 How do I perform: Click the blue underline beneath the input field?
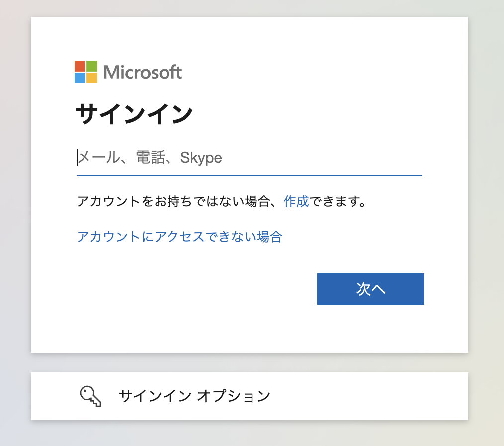click(x=249, y=175)
